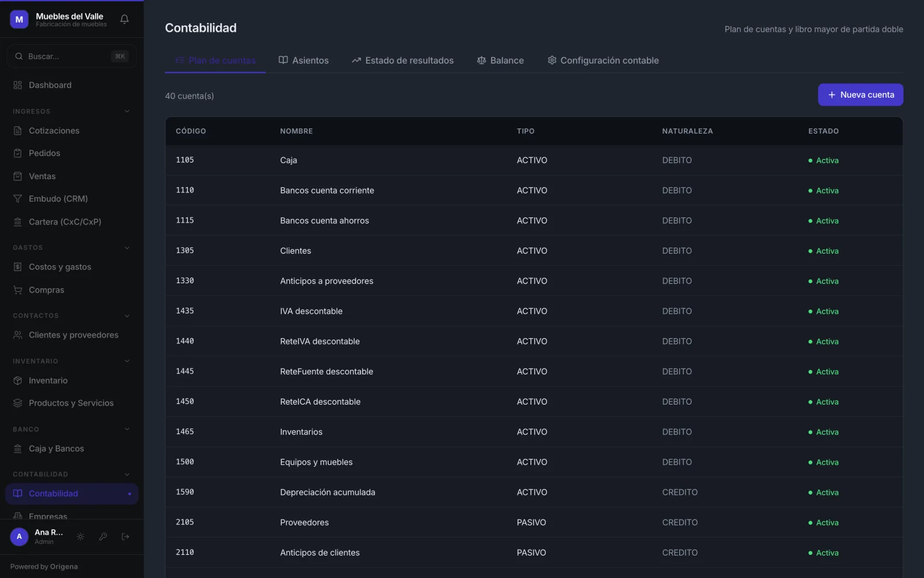
Task: Click the Caja y Bancos bank icon
Action: [17, 449]
